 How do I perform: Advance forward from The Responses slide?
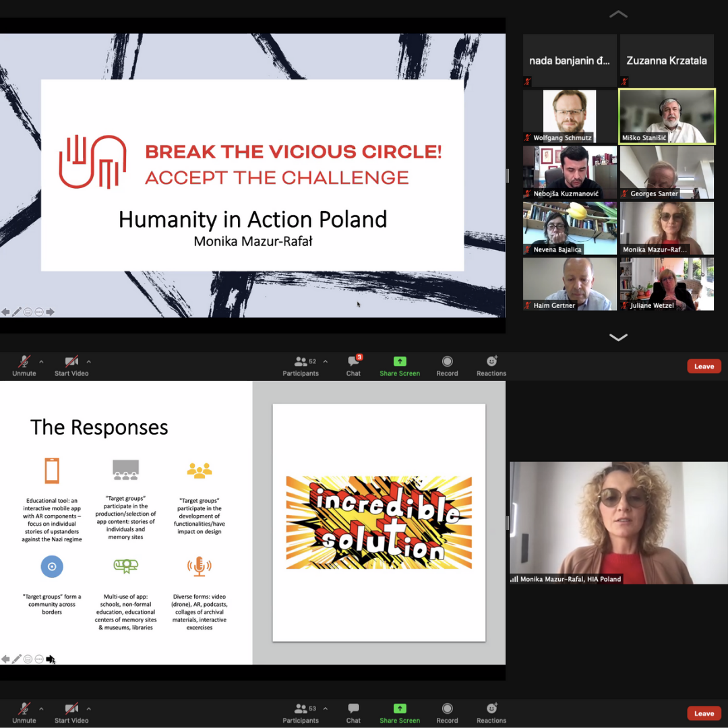coord(50,659)
